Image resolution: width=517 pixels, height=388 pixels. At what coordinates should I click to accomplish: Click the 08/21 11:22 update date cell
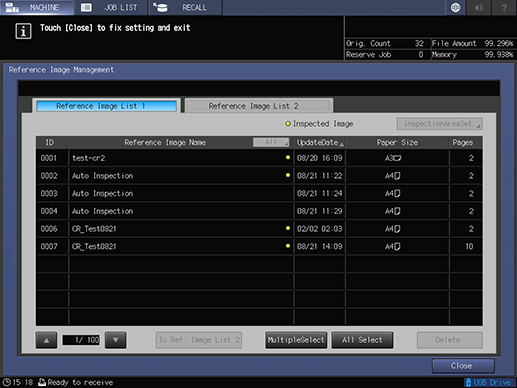pyautogui.click(x=320, y=176)
